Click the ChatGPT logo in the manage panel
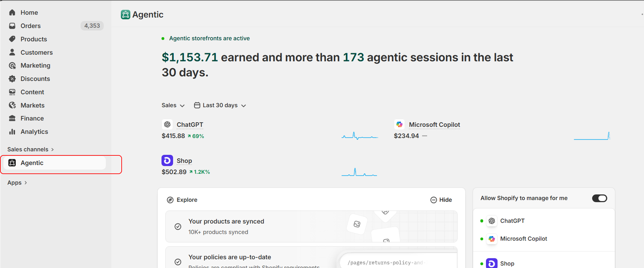 [x=491, y=221]
